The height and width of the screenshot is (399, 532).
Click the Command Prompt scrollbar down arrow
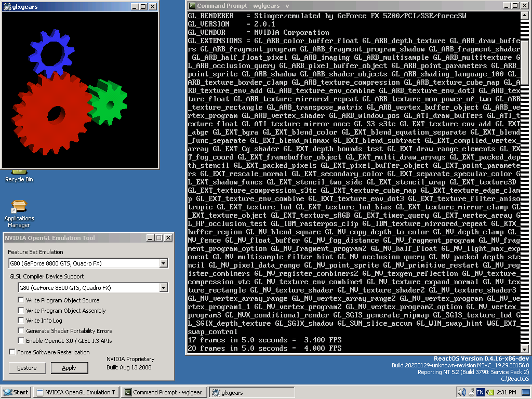[x=525, y=349]
